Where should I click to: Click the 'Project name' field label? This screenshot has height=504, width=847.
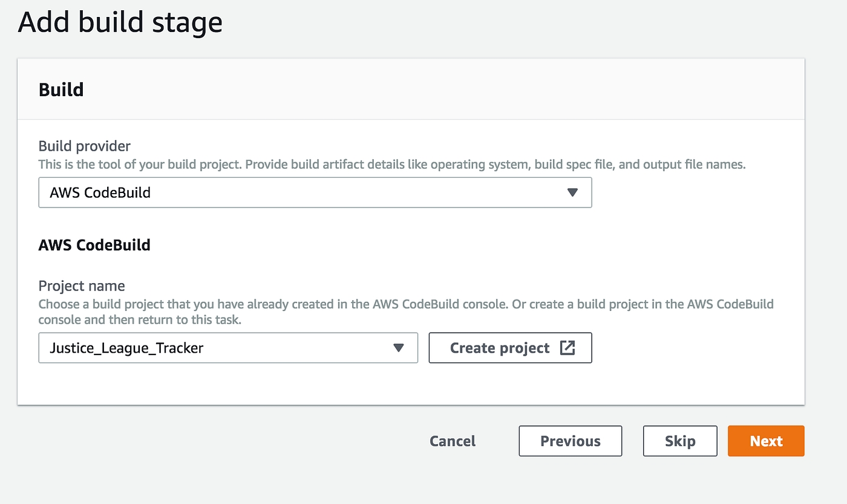pyautogui.click(x=82, y=286)
